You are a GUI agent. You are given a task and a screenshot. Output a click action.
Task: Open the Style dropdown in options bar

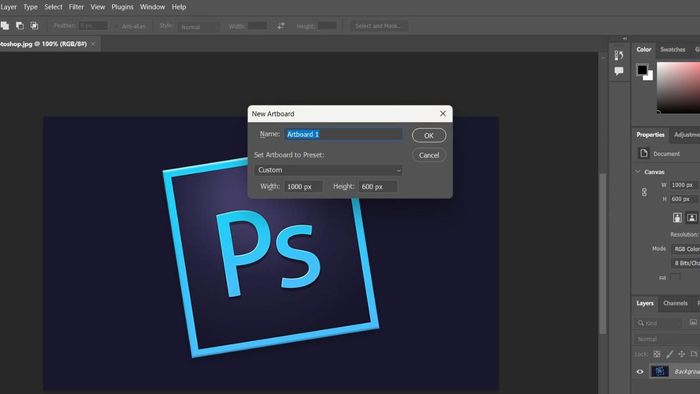pyautogui.click(x=199, y=26)
